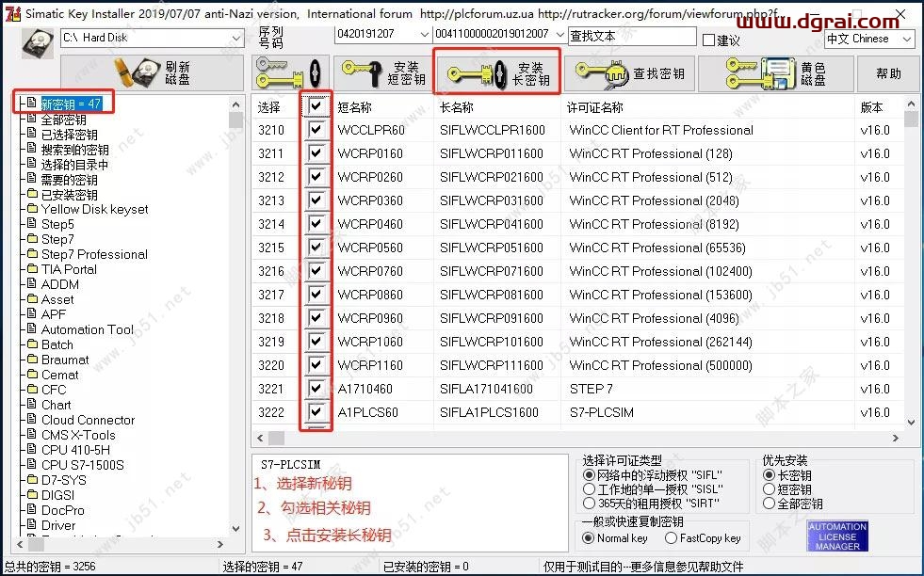The image size is (924, 576).
Task: Open the DocPro tree item
Action: tap(62, 510)
